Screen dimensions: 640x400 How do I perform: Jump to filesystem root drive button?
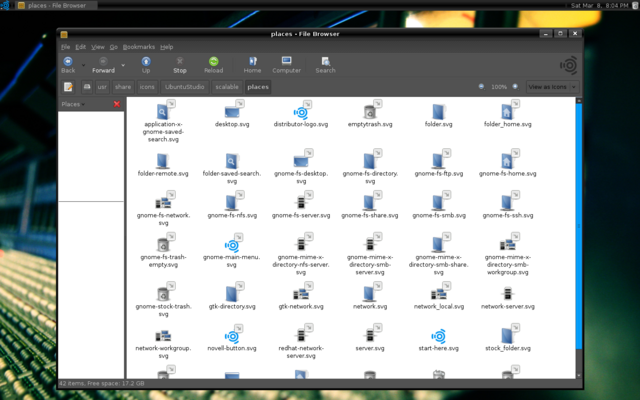pos(87,87)
